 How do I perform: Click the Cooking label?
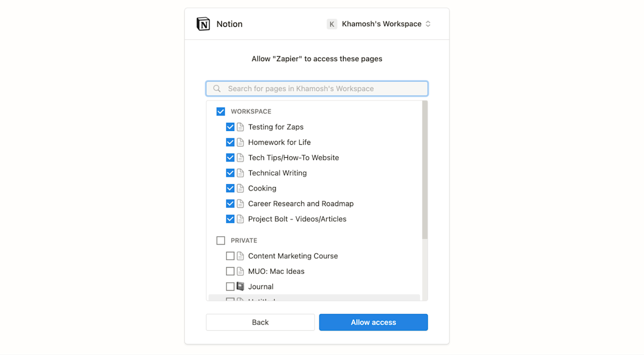[x=262, y=188]
